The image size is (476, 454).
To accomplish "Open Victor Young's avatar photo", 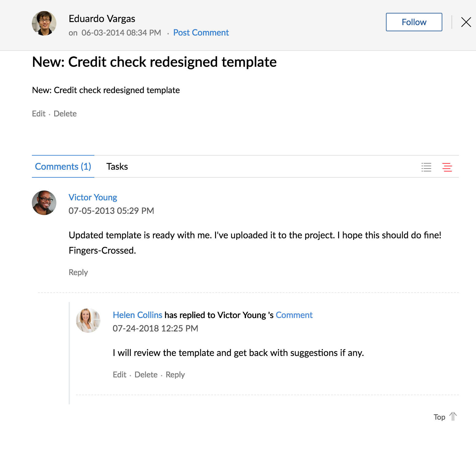I will 44,203.
